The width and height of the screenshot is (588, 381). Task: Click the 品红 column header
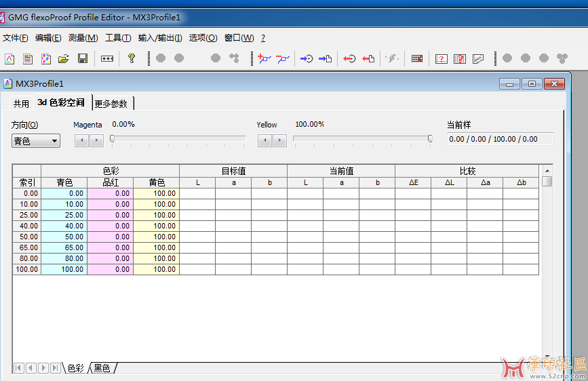pyautogui.click(x=111, y=182)
